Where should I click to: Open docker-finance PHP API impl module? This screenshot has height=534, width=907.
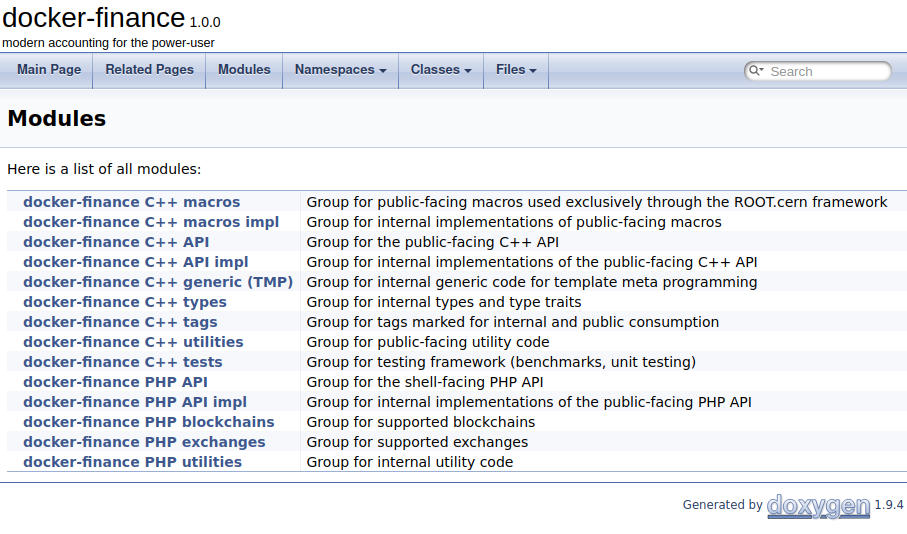click(x=135, y=402)
